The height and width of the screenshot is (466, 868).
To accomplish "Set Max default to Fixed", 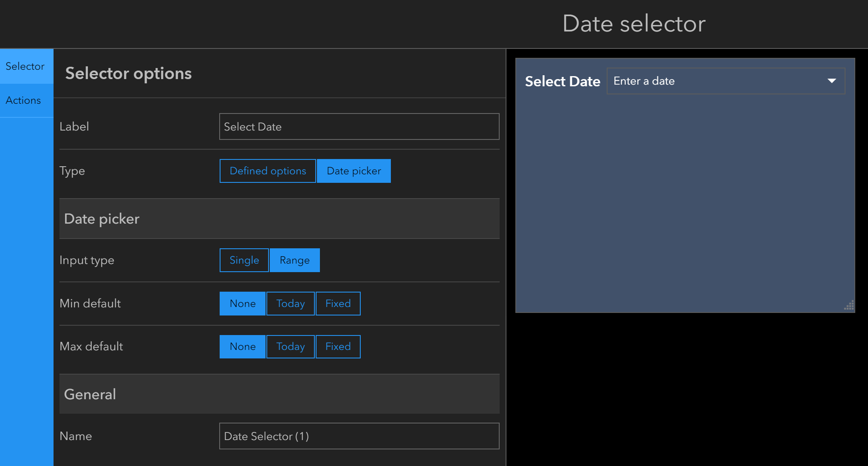I will tap(338, 347).
